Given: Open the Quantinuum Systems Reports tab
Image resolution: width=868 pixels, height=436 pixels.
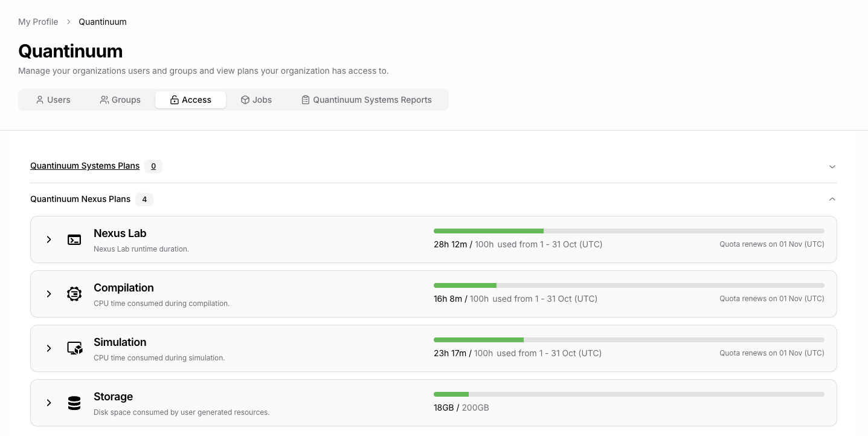Looking at the screenshot, I should (367, 100).
